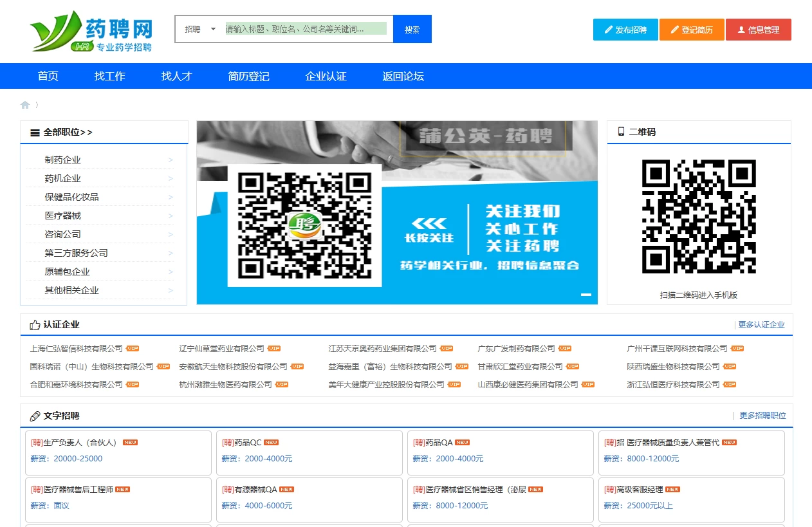Click the 药聘网 site logo
Viewport: 812px width, 527px height.
coord(91,32)
